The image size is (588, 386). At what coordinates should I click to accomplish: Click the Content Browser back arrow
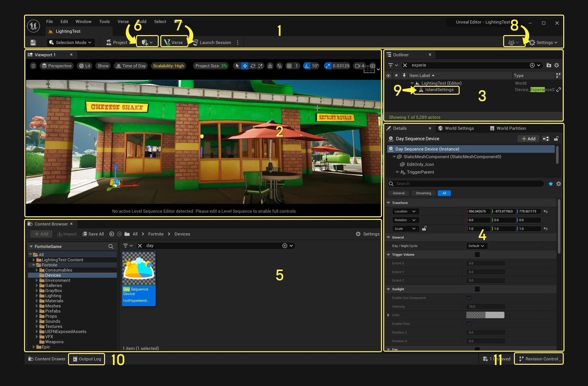111,234
